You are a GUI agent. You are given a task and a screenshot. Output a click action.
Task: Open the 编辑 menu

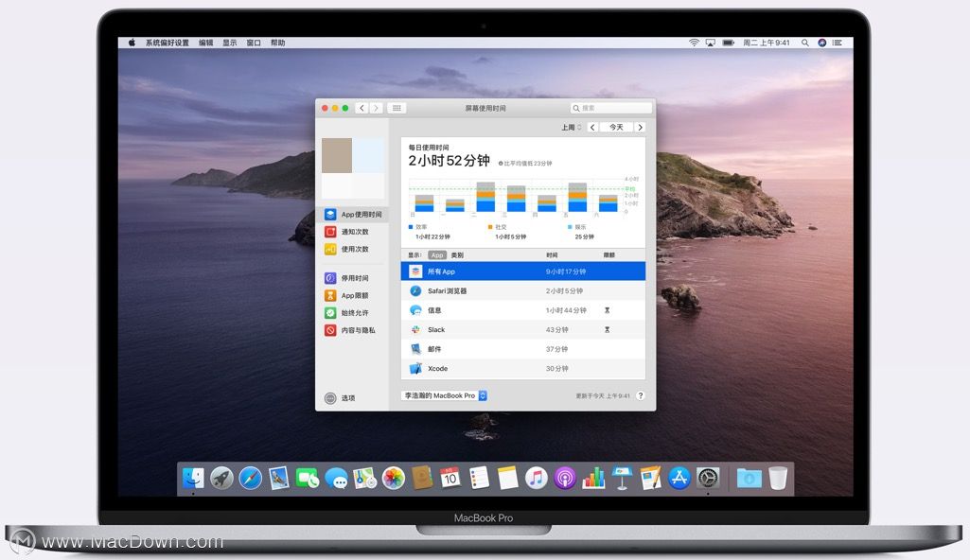coord(206,43)
